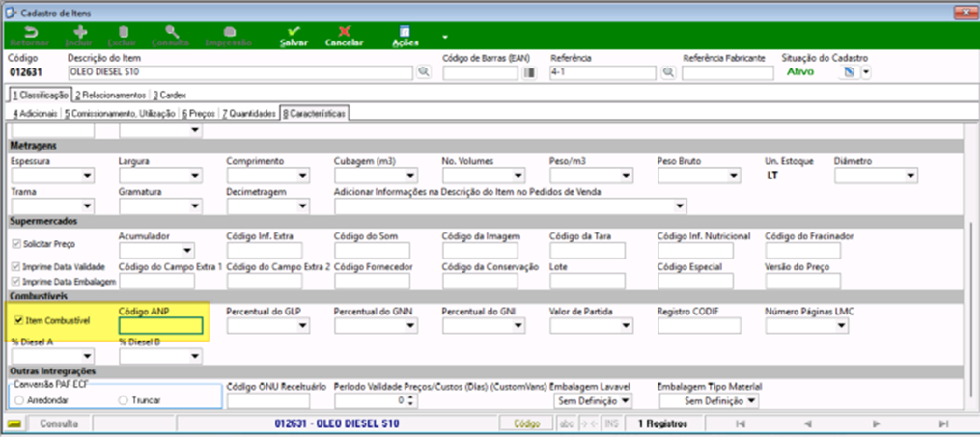980x437 pixels.
Task: Go to the first record navigation arrow
Action: (x=741, y=423)
